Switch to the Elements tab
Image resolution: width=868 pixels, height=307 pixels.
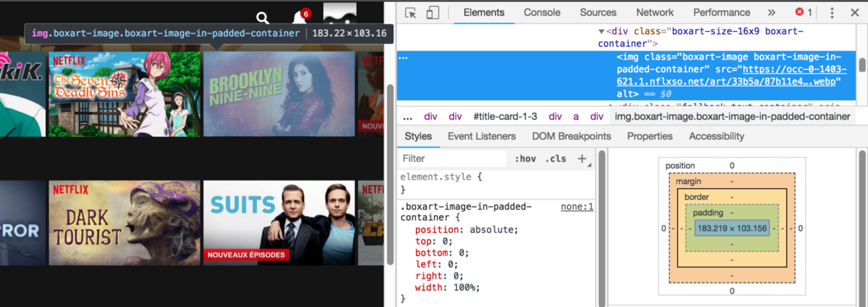click(x=484, y=13)
